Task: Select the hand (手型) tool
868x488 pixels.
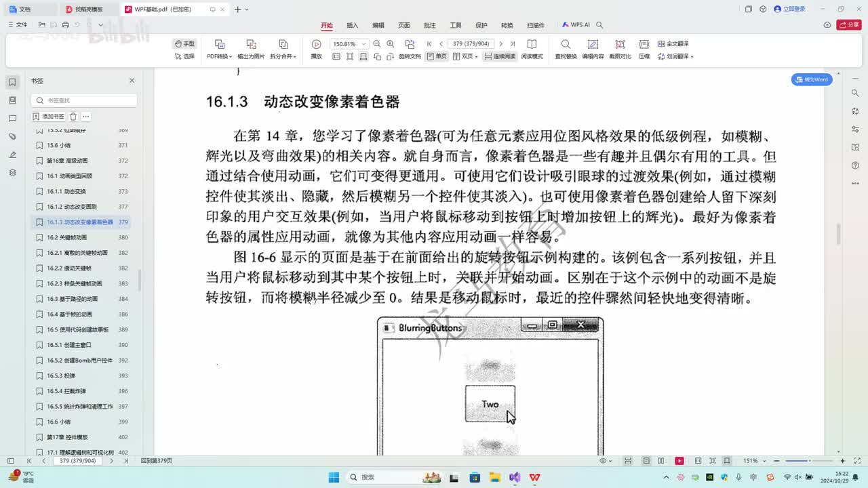Action: (x=184, y=43)
